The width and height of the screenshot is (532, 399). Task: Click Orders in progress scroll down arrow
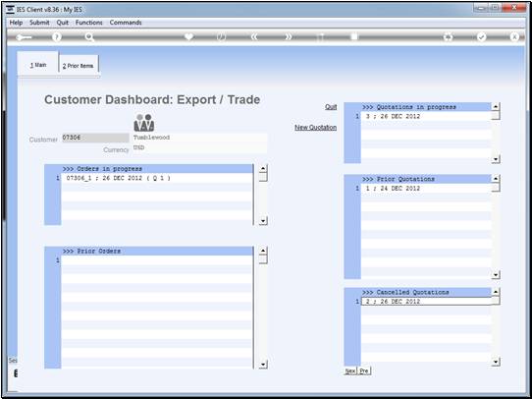[x=263, y=221]
